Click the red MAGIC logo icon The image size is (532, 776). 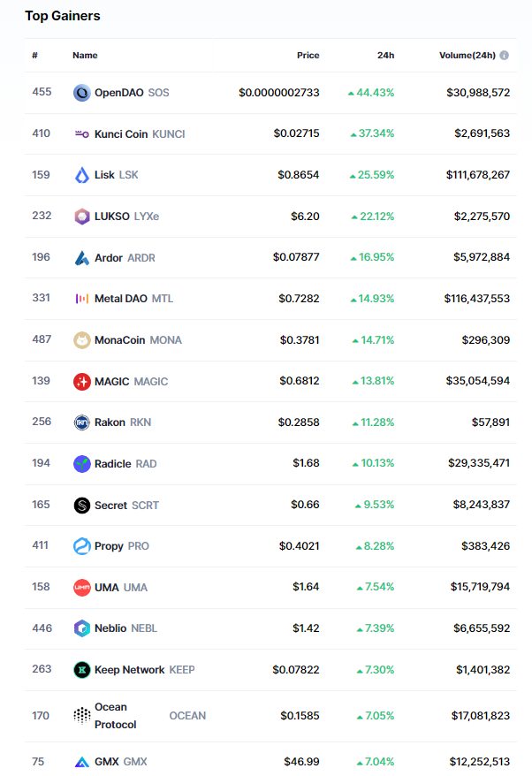click(x=81, y=382)
